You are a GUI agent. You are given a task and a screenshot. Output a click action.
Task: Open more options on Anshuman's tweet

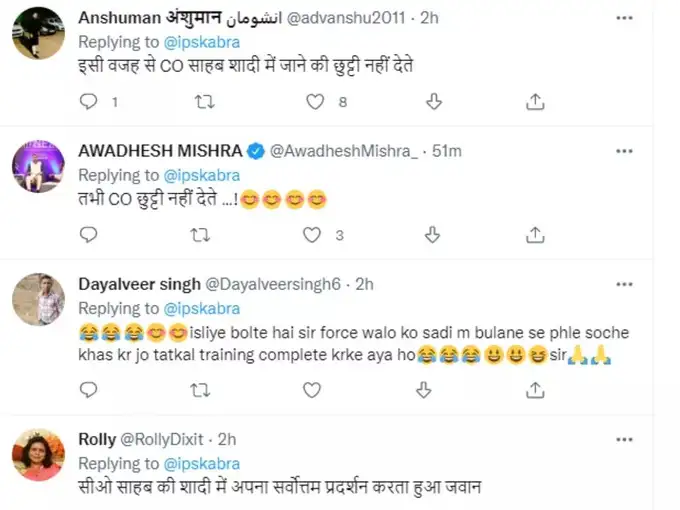pyautogui.click(x=626, y=17)
